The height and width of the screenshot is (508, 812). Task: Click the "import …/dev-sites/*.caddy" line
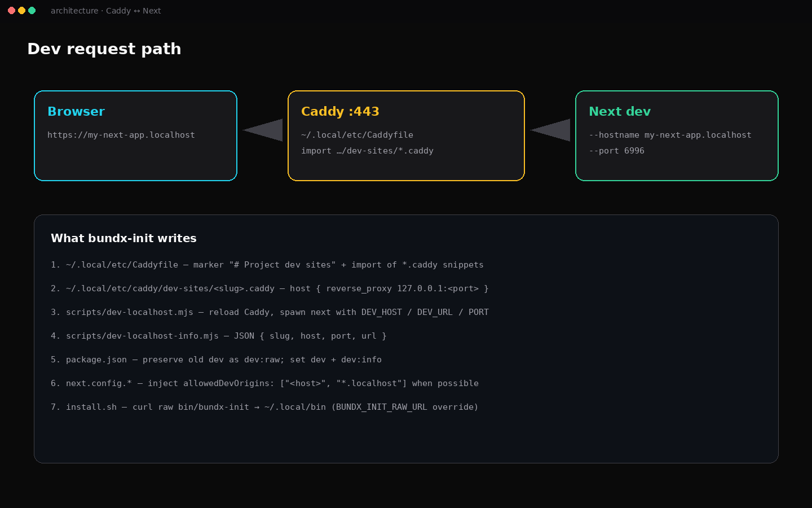coord(367,151)
